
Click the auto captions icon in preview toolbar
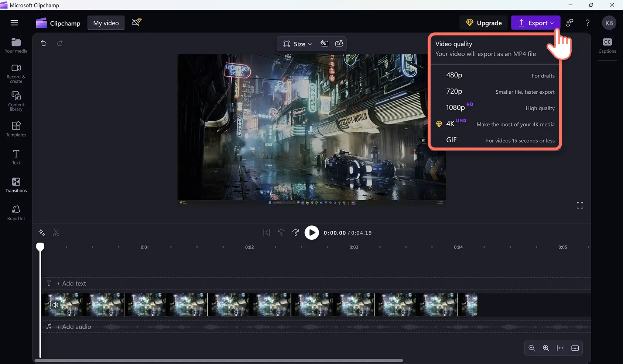coord(339,44)
